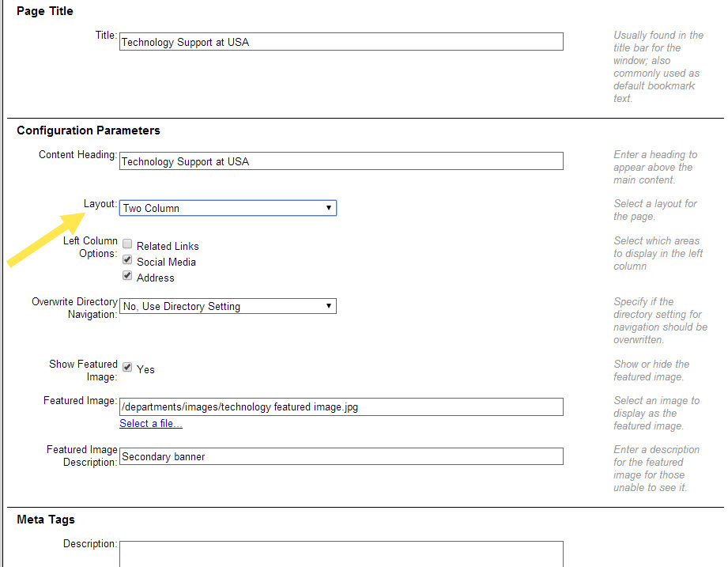Image resolution: width=728 pixels, height=567 pixels.
Task: Click the Configuration Parameters heading
Action: coord(89,130)
